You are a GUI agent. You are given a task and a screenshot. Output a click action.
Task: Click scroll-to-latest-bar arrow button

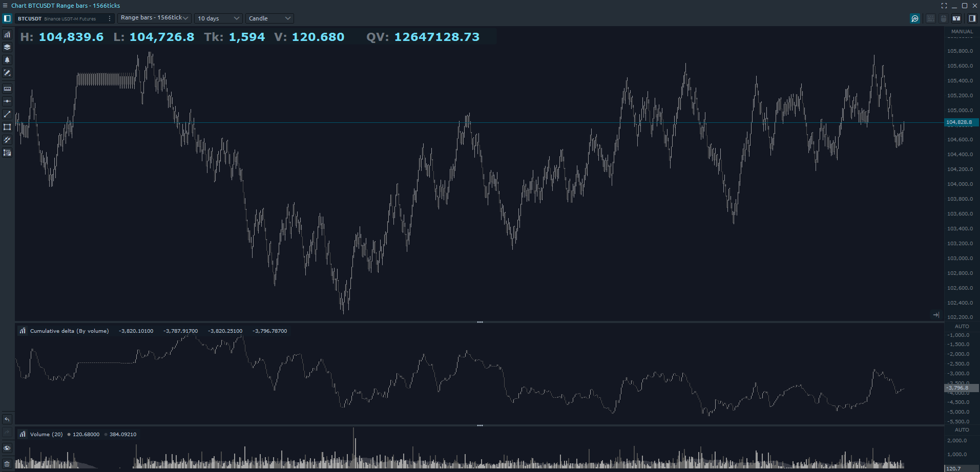(x=936, y=315)
